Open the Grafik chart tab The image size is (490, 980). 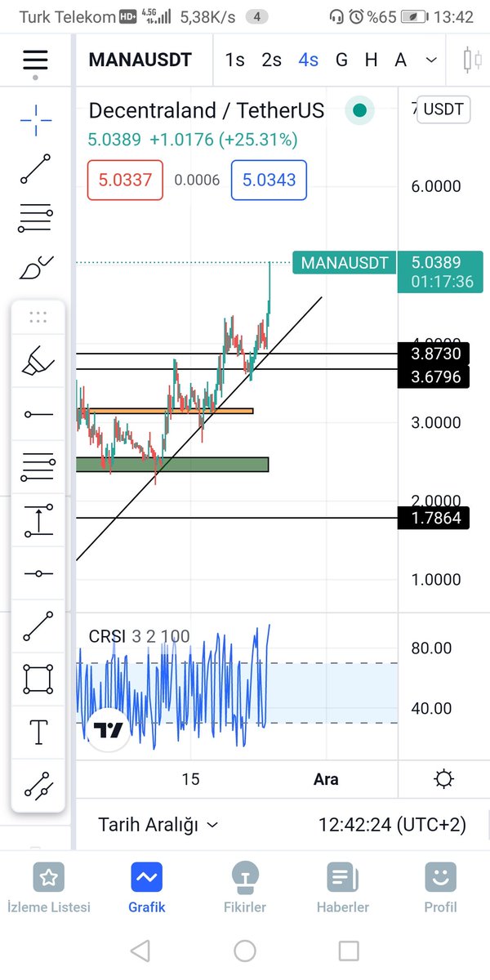point(147,889)
